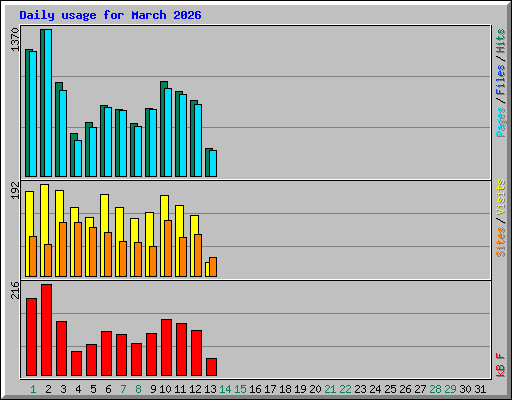Select day 26 on the x-axis
The width and height of the screenshot is (512, 400).
pos(405,389)
